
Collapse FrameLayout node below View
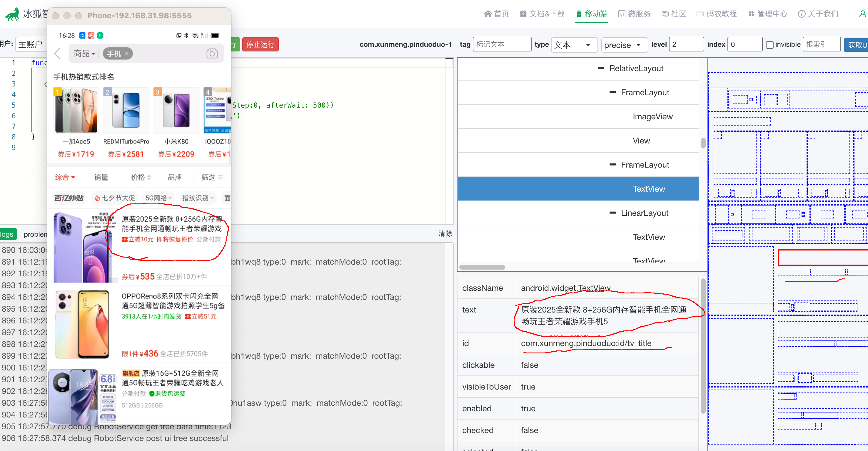612,165
